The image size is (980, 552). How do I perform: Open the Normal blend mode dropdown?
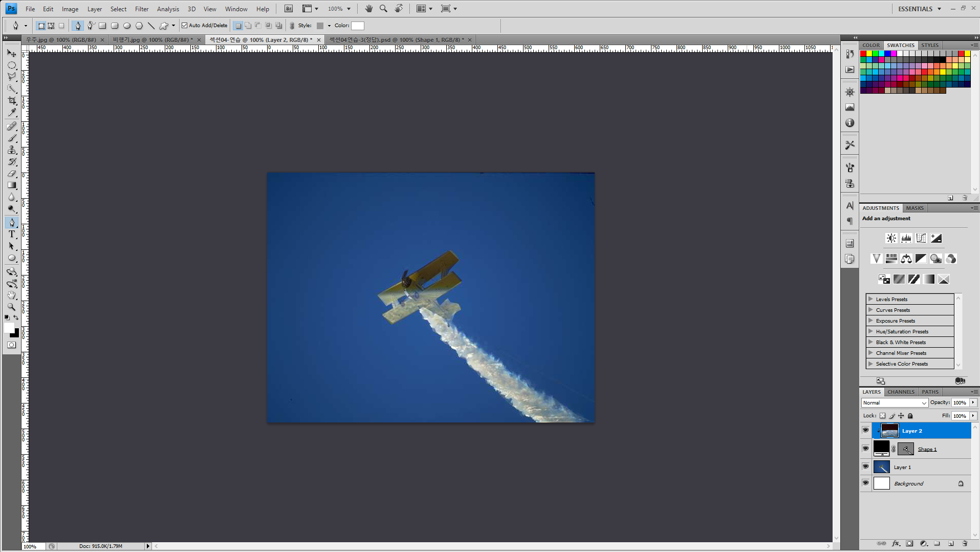pyautogui.click(x=894, y=403)
